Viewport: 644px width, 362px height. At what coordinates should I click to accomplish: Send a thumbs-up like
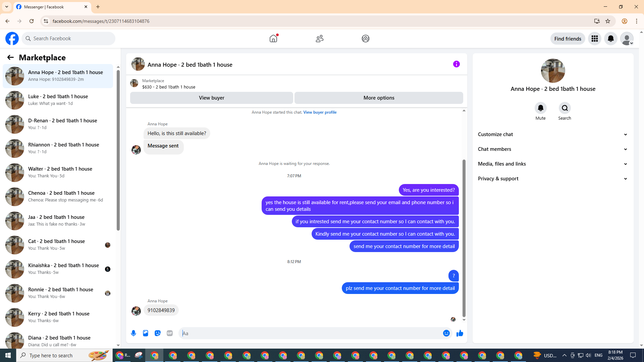pos(460,333)
